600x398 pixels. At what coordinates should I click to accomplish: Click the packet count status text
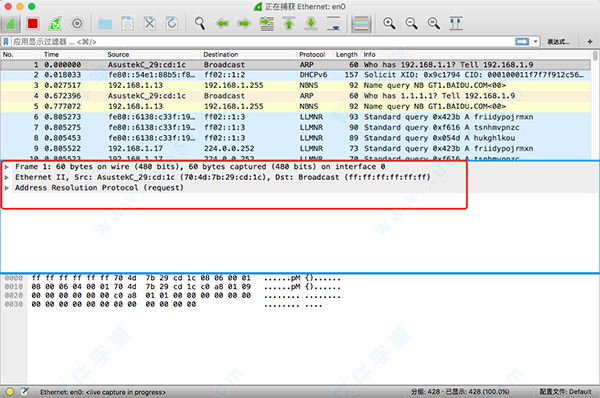(x=460, y=392)
